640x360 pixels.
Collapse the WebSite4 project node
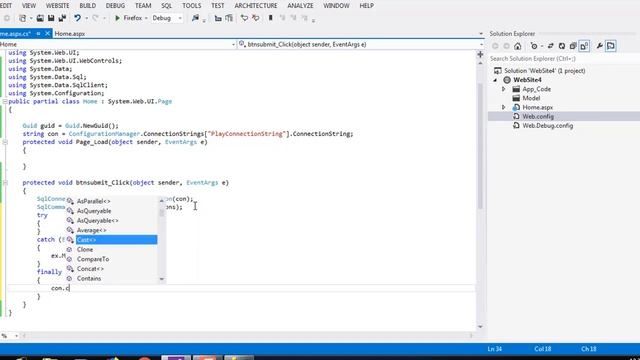[x=496, y=80]
